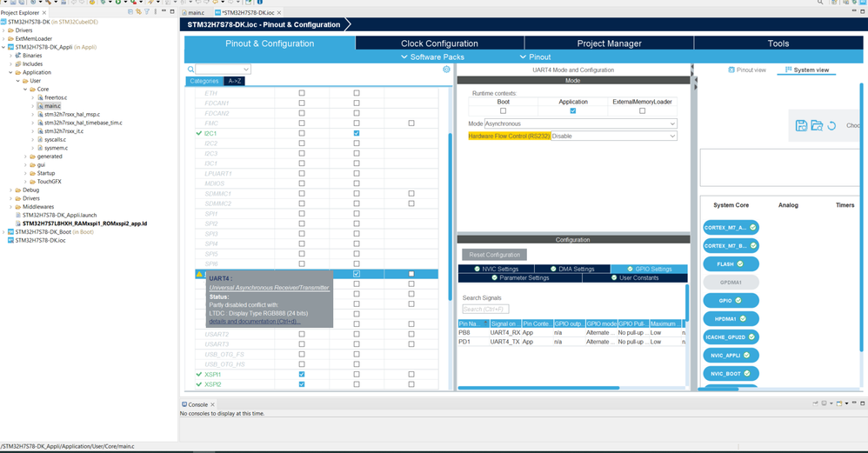The height and width of the screenshot is (453, 868).
Task: Select the PB8 UART4_RX table row
Action: 571,333
